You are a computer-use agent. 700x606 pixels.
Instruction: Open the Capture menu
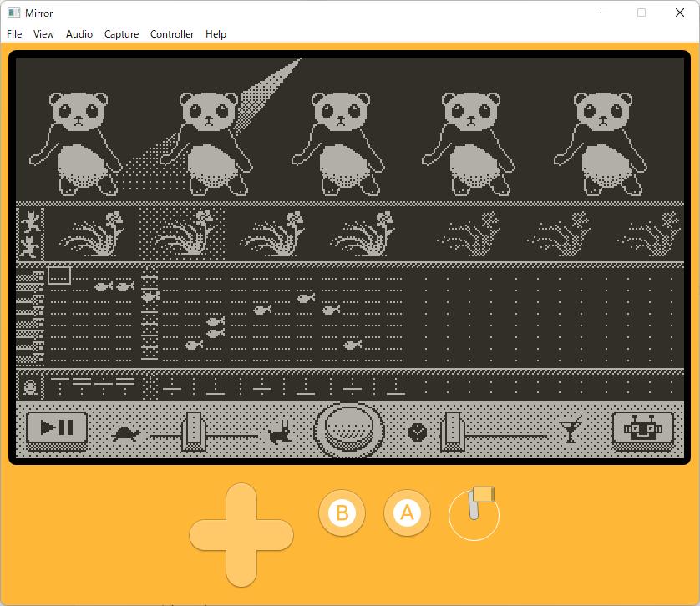[x=121, y=34]
